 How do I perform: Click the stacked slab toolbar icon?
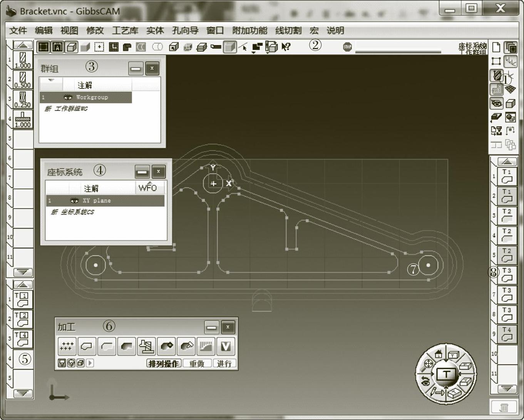coord(202,47)
